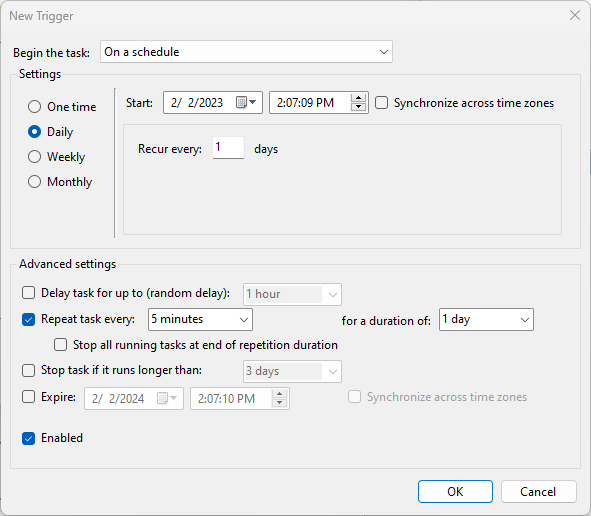The image size is (591, 516).
Task: Choose the Monthly radio button
Action: point(34,182)
